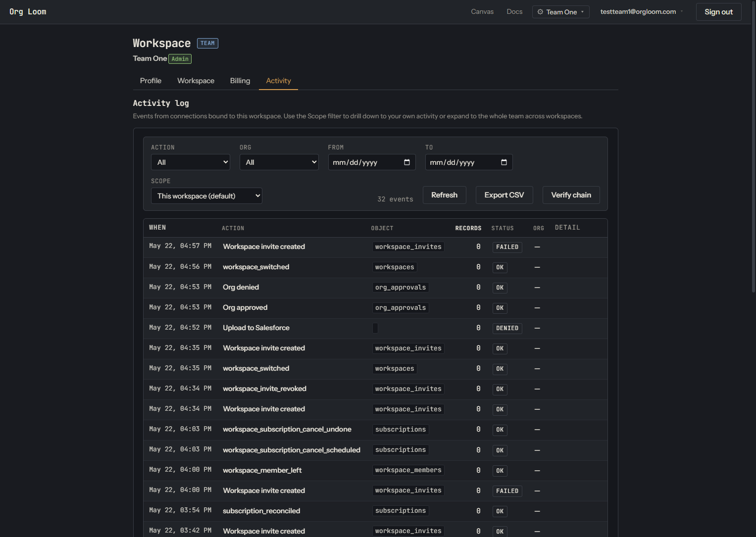Click the org_approvals tag in Org denied row
The image size is (756, 537).
[400, 288]
